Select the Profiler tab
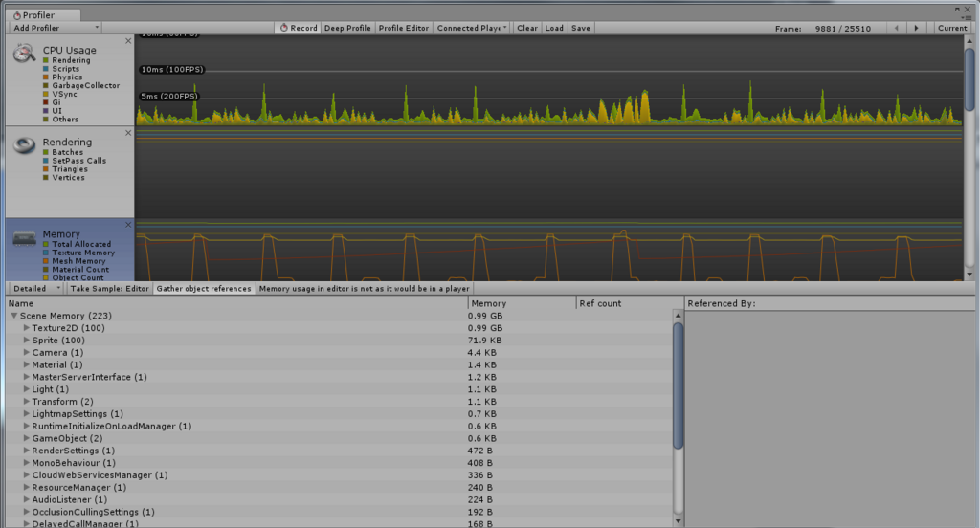This screenshot has height=528, width=980. [42, 15]
